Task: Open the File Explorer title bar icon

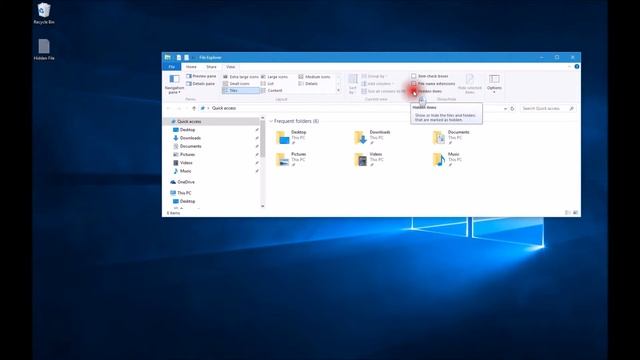Action: click(x=168, y=58)
